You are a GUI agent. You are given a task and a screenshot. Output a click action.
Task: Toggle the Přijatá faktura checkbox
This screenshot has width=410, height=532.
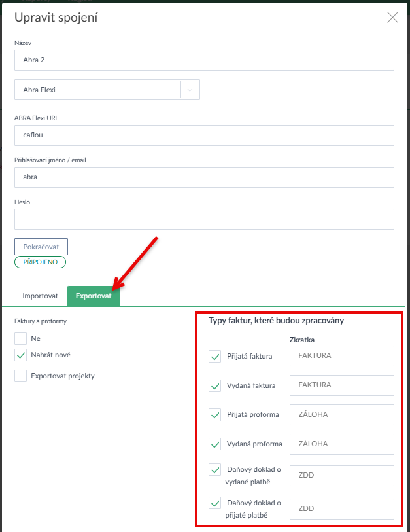214,356
